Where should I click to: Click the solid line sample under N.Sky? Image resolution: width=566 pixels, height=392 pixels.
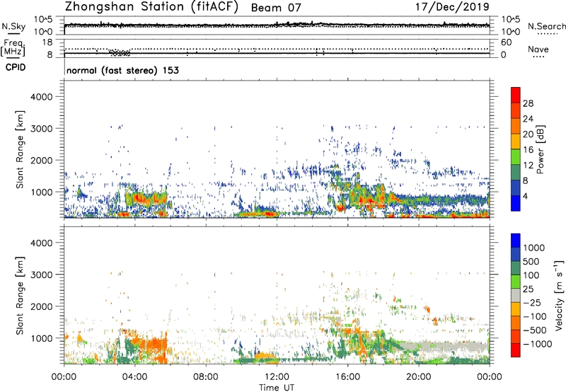[13, 33]
